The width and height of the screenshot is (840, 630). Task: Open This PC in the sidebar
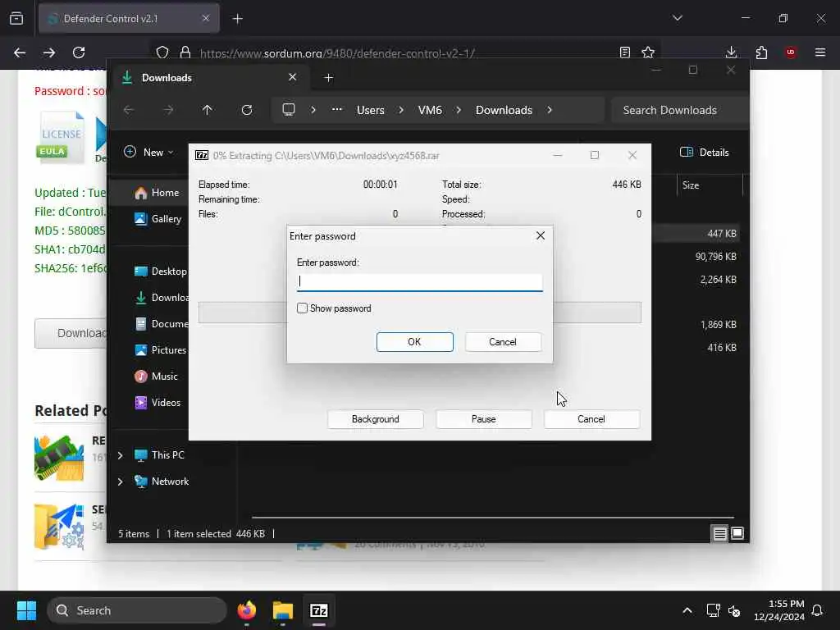tap(159, 454)
